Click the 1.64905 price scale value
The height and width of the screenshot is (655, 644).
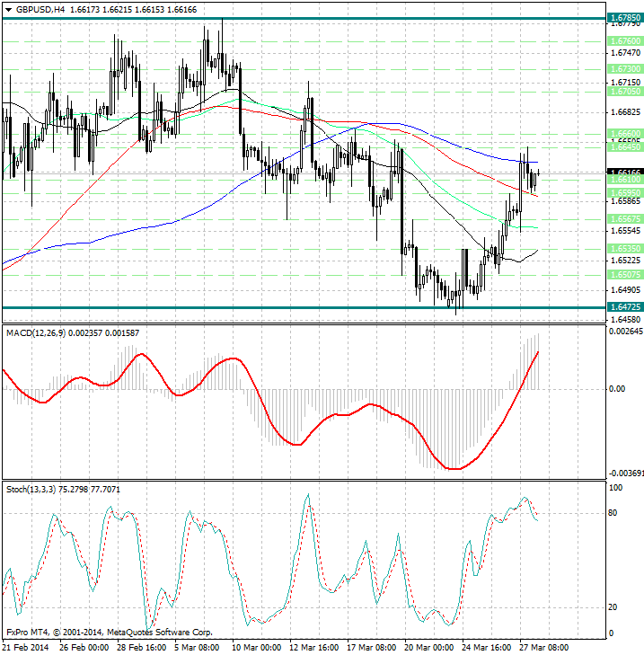[625, 290]
